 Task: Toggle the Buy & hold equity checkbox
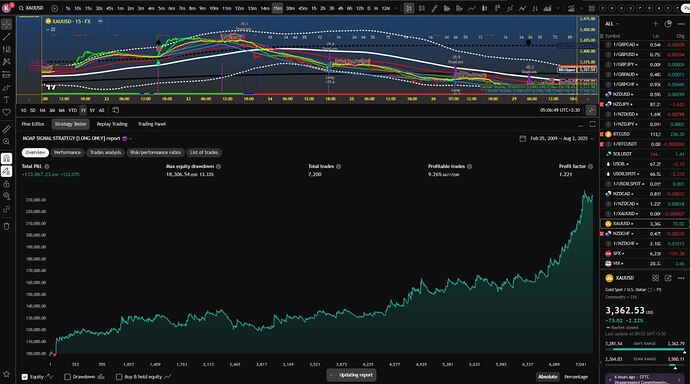click(119, 377)
